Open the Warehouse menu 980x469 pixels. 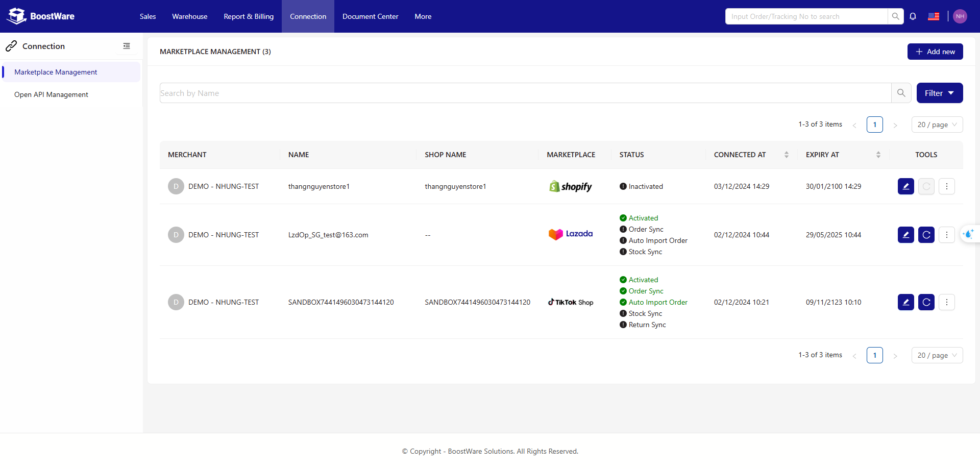(x=190, y=16)
